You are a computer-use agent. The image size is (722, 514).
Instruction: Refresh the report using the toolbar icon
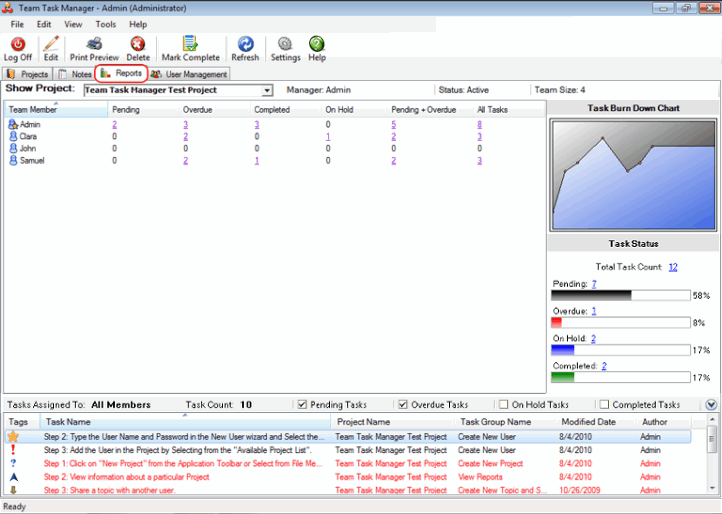(245, 45)
